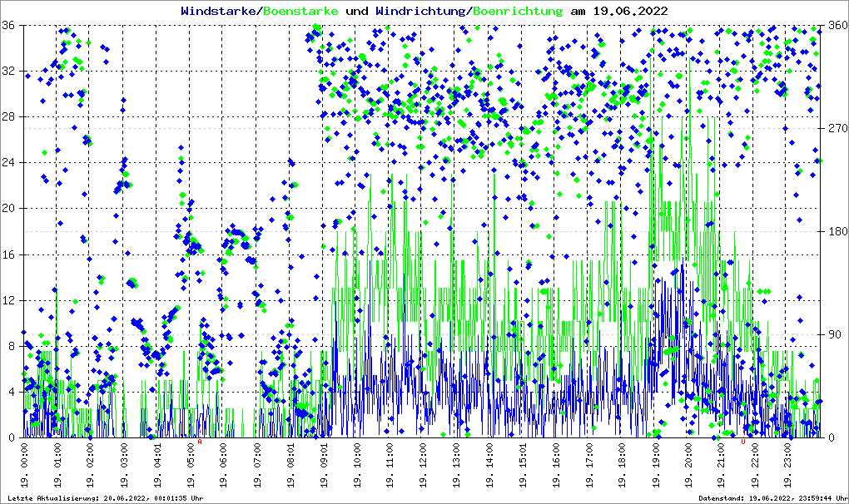Click the blue 'Windstarke' title label
Viewport: 849px width, 504px height.
pyautogui.click(x=220, y=11)
